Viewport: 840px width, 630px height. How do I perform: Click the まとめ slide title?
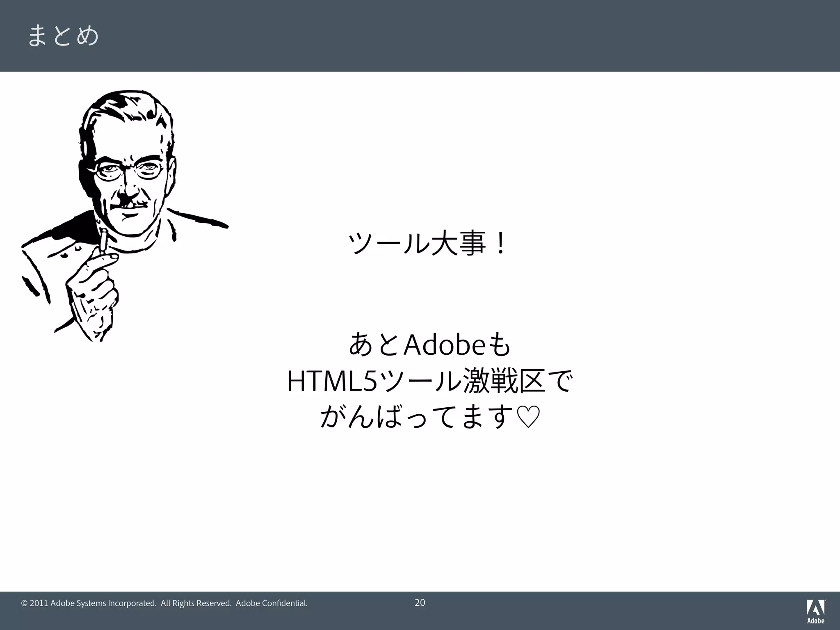coord(63,35)
